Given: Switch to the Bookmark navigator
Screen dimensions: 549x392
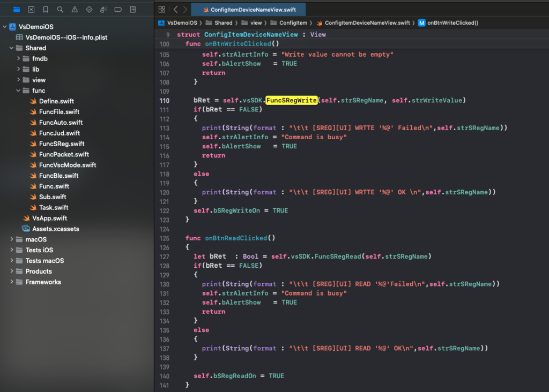Looking at the screenshot, I should [46, 10].
